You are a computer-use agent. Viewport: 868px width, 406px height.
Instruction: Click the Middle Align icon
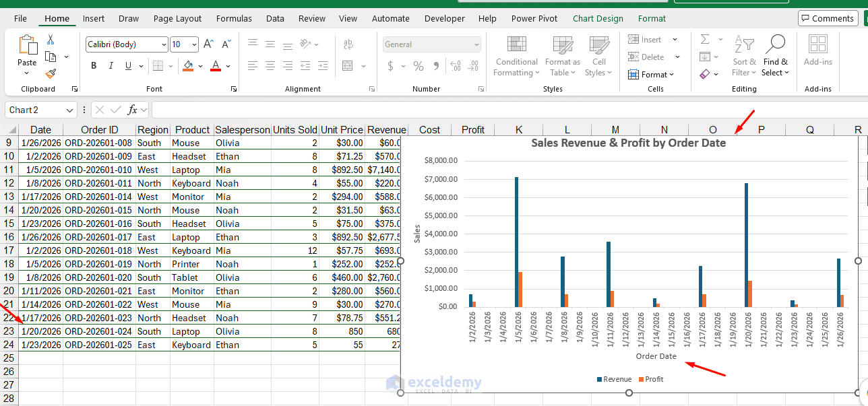pos(270,44)
